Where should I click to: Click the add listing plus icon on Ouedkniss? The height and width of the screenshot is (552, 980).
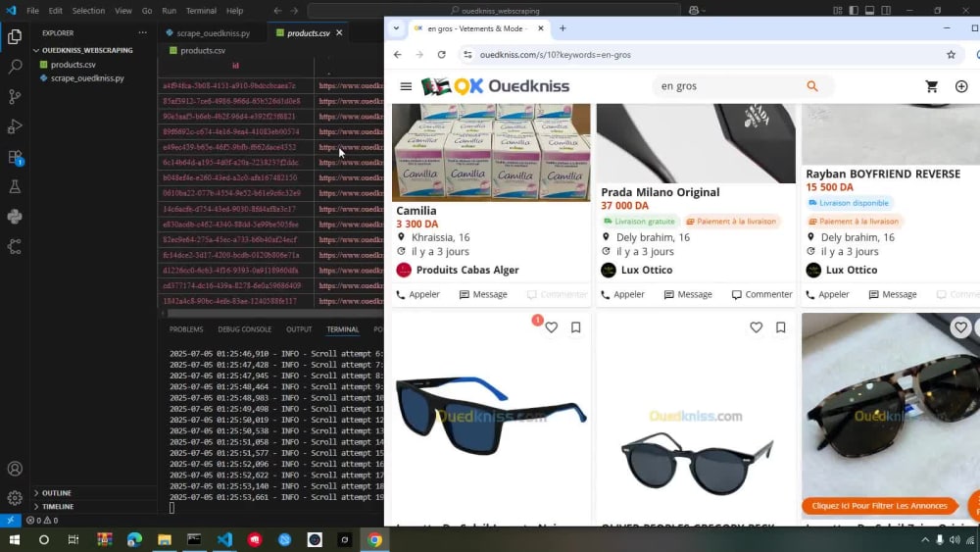point(961,86)
